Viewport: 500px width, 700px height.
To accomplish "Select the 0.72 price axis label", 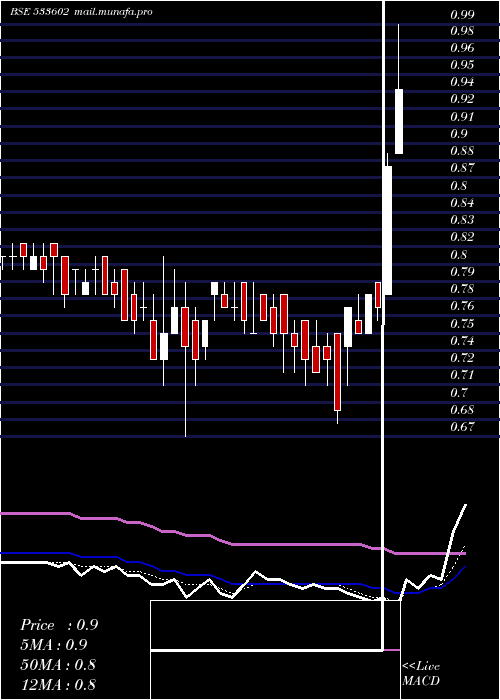I will click(x=462, y=358).
